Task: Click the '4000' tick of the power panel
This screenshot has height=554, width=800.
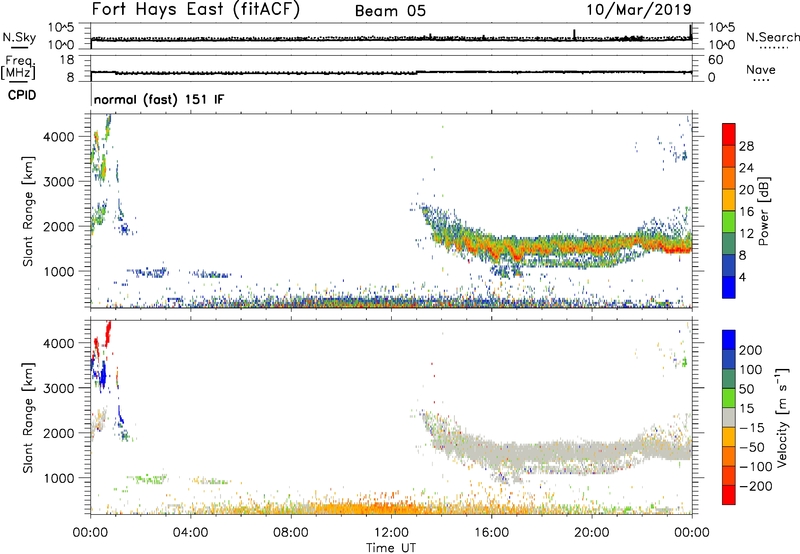Action: tap(59, 137)
